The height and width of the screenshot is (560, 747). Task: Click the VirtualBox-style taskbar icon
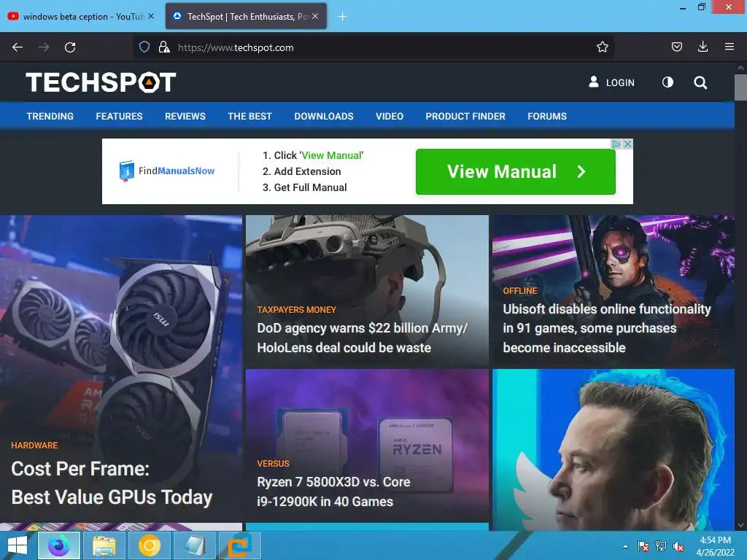[239, 545]
